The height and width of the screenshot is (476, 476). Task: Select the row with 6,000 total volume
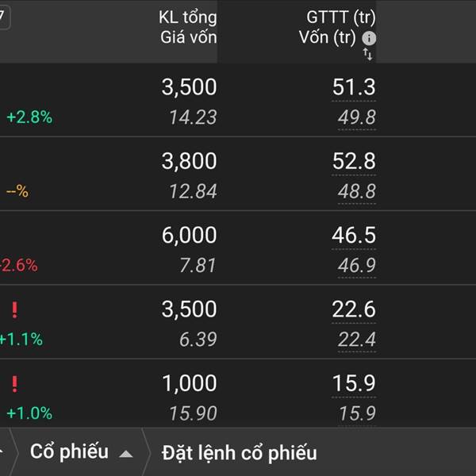[238, 248]
